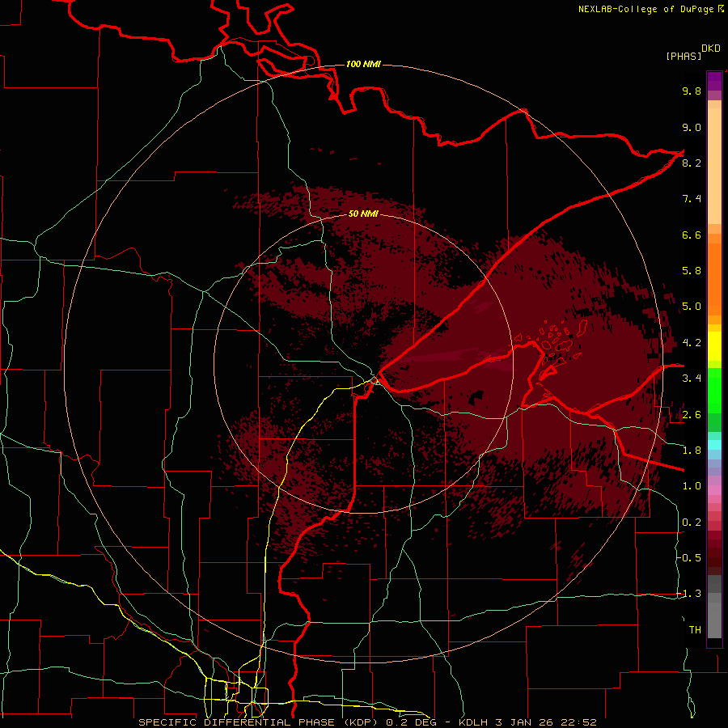The height and width of the screenshot is (728, 728).
Task: Click the -1.3 scale value
Action: (x=689, y=594)
